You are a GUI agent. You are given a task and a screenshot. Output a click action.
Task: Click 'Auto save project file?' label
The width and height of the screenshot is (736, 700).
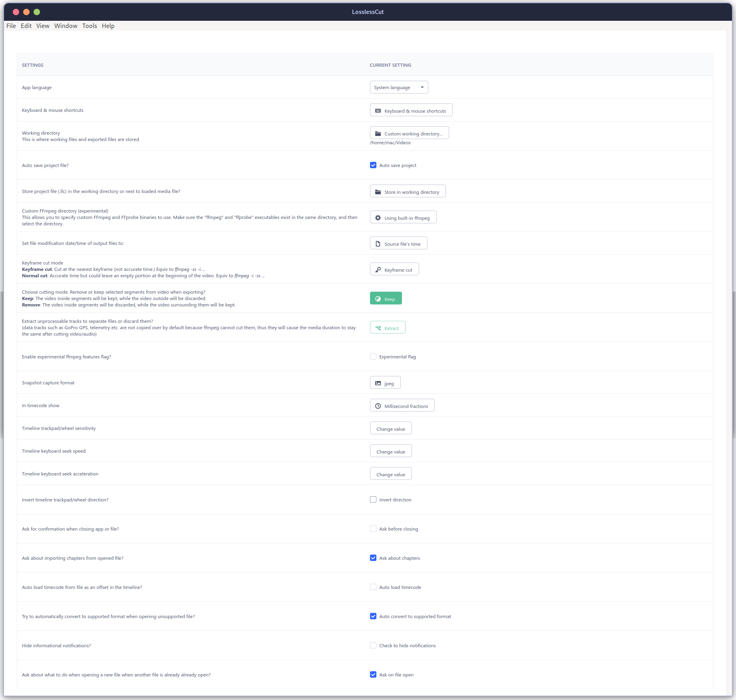[x=46, y=165]
